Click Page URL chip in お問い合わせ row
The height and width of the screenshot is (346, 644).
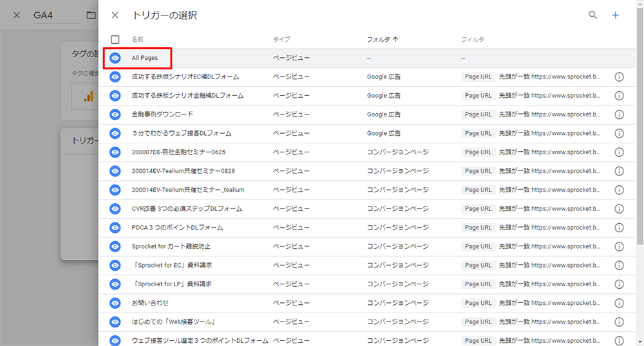(x=478, y=303)
